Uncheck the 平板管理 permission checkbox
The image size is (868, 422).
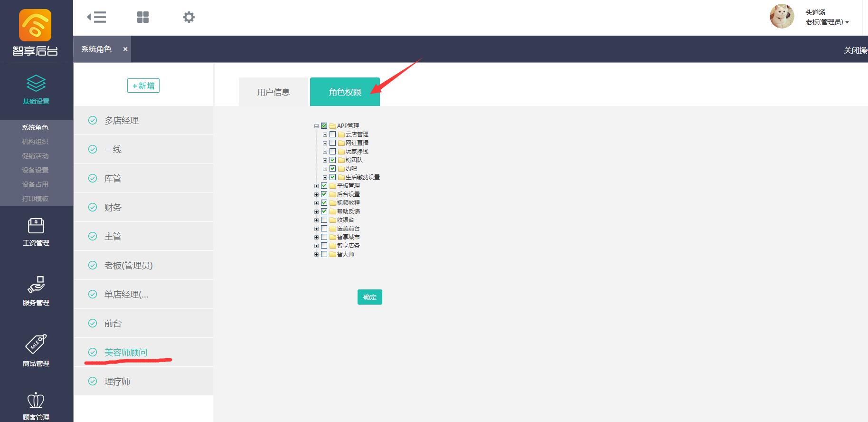click(324, 186)
